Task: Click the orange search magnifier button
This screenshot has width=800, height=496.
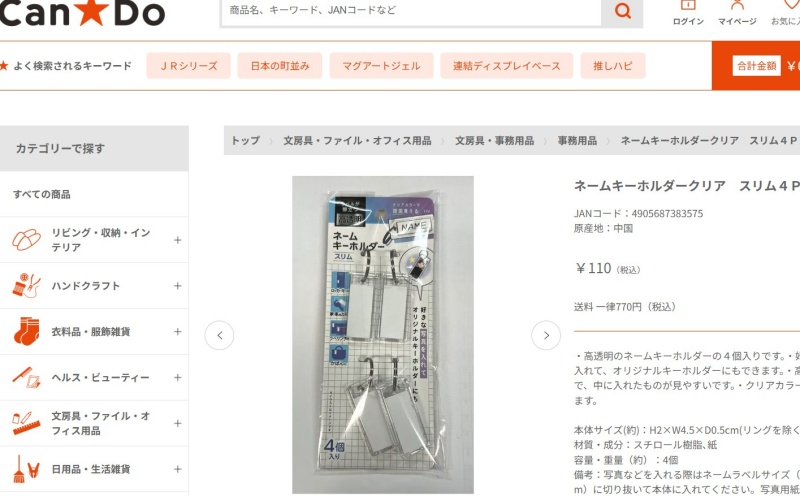Action: (622, 11)
